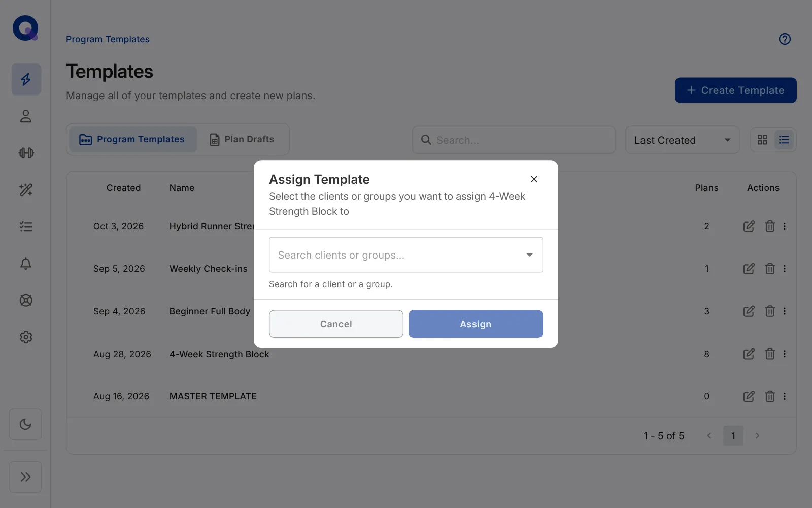Viewport: 812px width, 508px height.
Task: Delete the 4-Week Strength Block template
Action: (x=770, y=354)
